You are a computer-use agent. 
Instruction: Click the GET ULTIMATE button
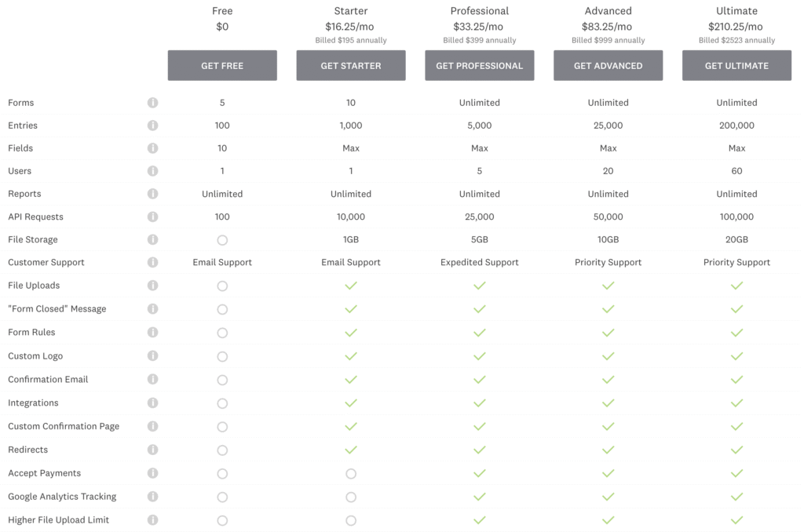pos(736,66)
